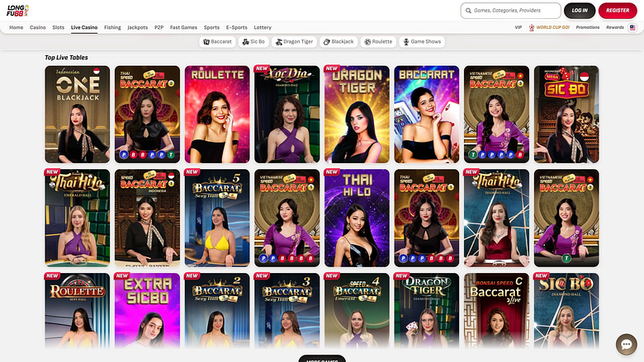
Task: Open the Indonesian Mega Sic Bo card
Action: point(566,115)
